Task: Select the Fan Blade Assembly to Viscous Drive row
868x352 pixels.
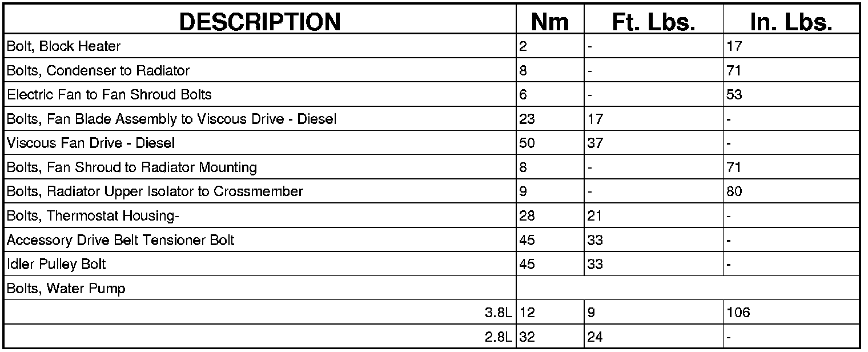Action: pos(172,119)
